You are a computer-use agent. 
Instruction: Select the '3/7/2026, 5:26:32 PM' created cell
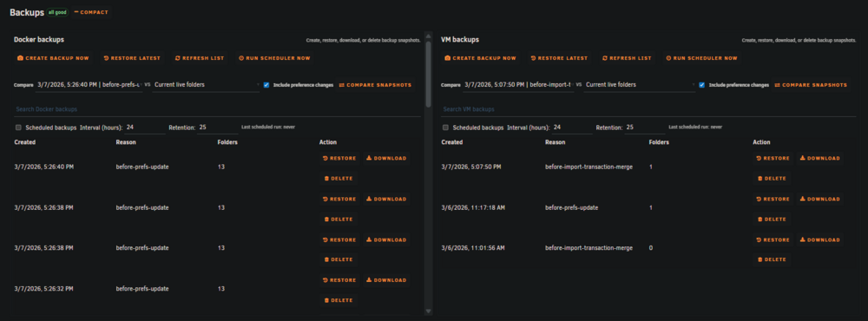point(43,289)
